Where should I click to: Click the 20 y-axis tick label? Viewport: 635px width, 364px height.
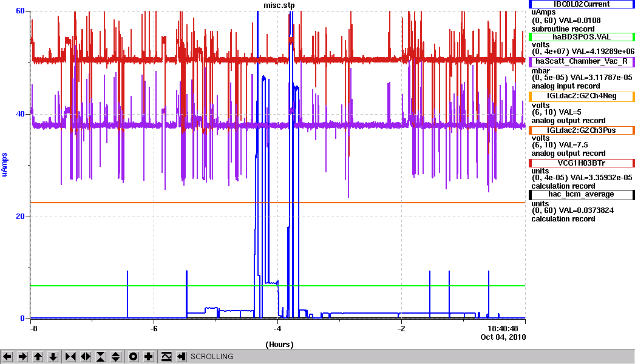pos(20,217)
